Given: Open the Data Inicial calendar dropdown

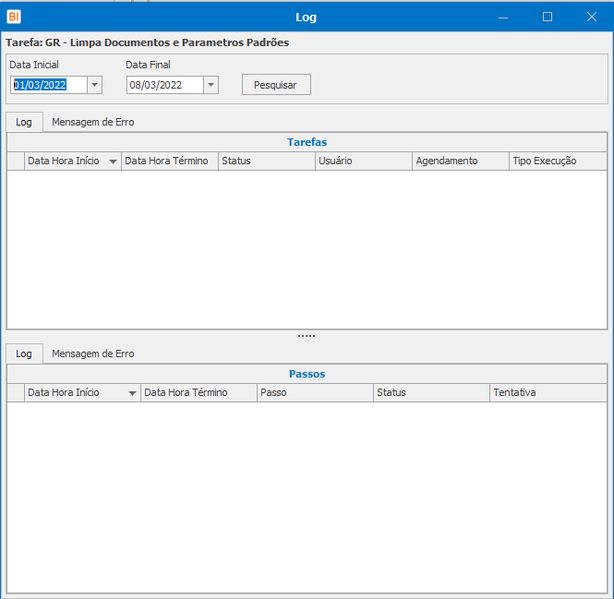Looking at the screenshot, I should click(x=94, y=85).
